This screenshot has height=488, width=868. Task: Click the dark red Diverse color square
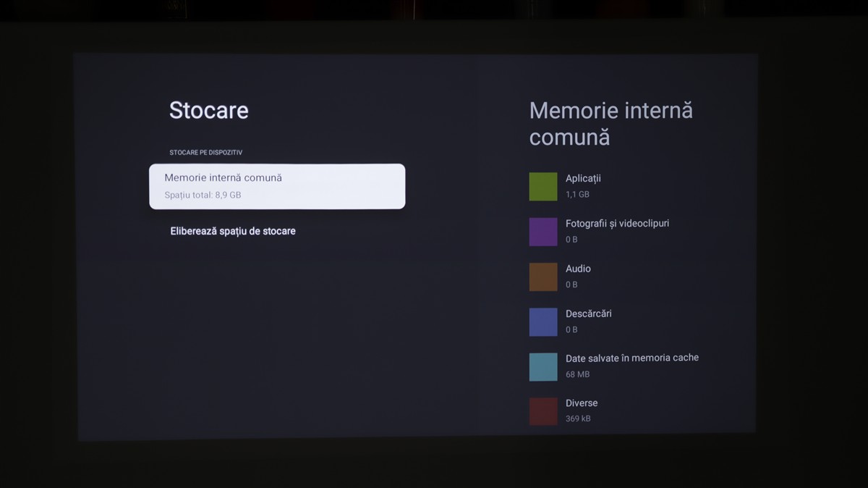point(543,411)
